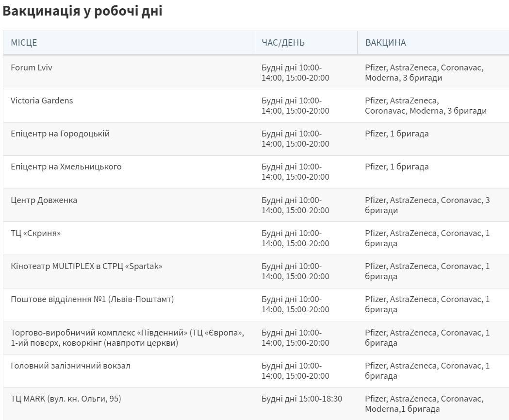Click the ТЦ «Скриня» location

[35, 234]
